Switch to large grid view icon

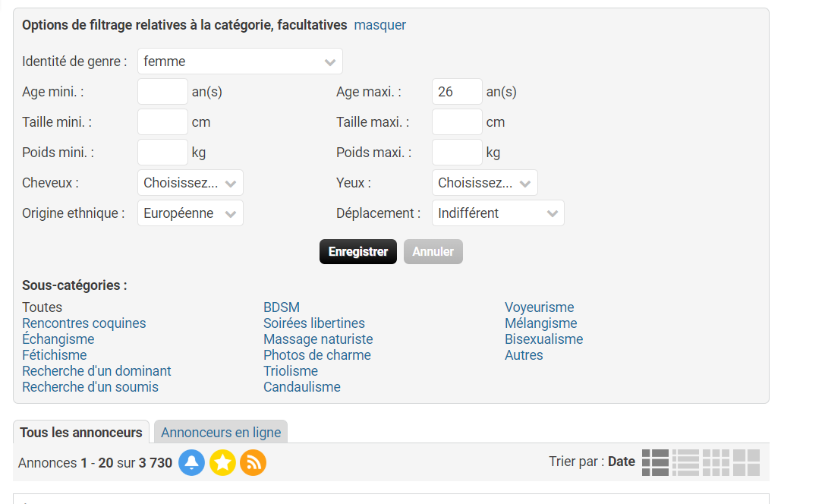[746, 462]
